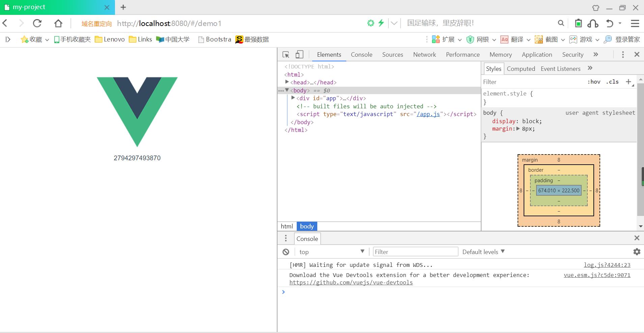Image resolution: width=644 pixels, height=333 pixels.
Task: Open the 扩展 extensions dropdown
Action: coord(447,39)
